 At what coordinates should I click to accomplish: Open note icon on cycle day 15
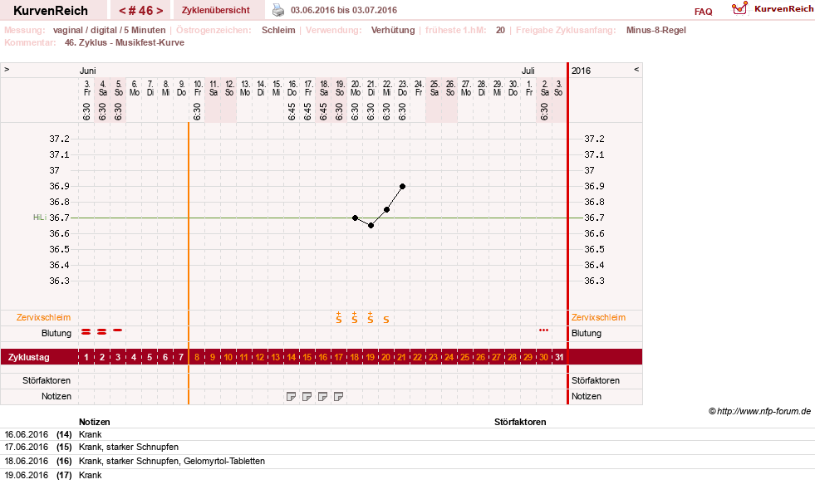tap(307, 397)
